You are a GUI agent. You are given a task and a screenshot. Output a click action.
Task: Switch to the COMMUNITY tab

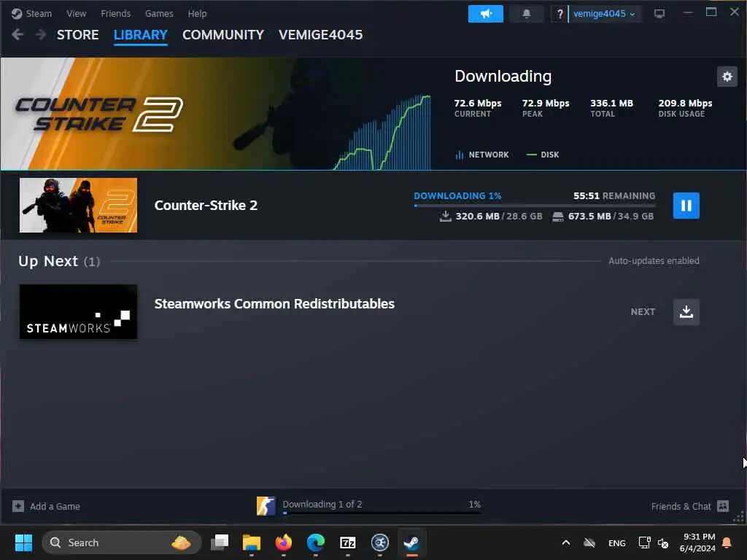click(x=223, y=35)
